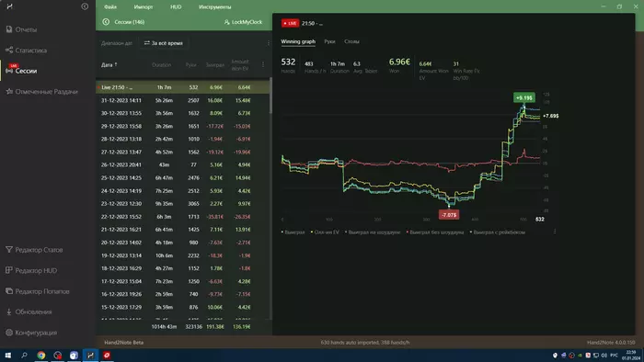The image size is (644, 362).
Task: Open the Отчеты section in sidebar
Action: pyautogui.click(x=21, y=29)
